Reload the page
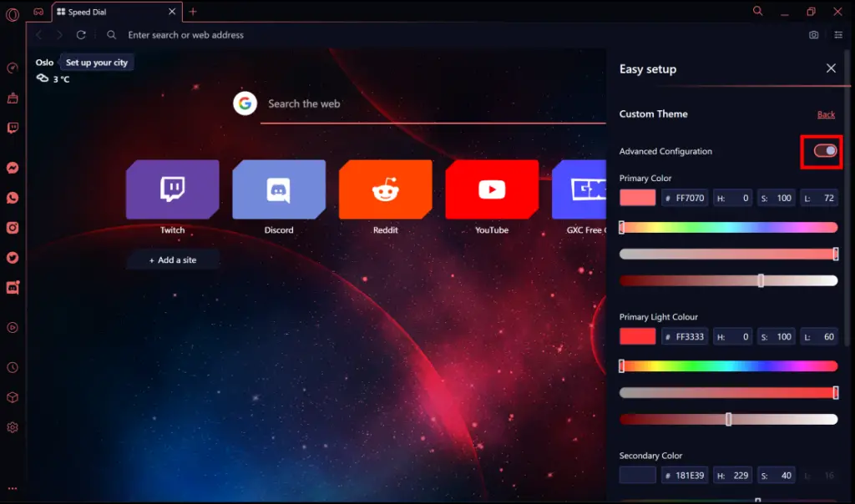 coord(81,35)
